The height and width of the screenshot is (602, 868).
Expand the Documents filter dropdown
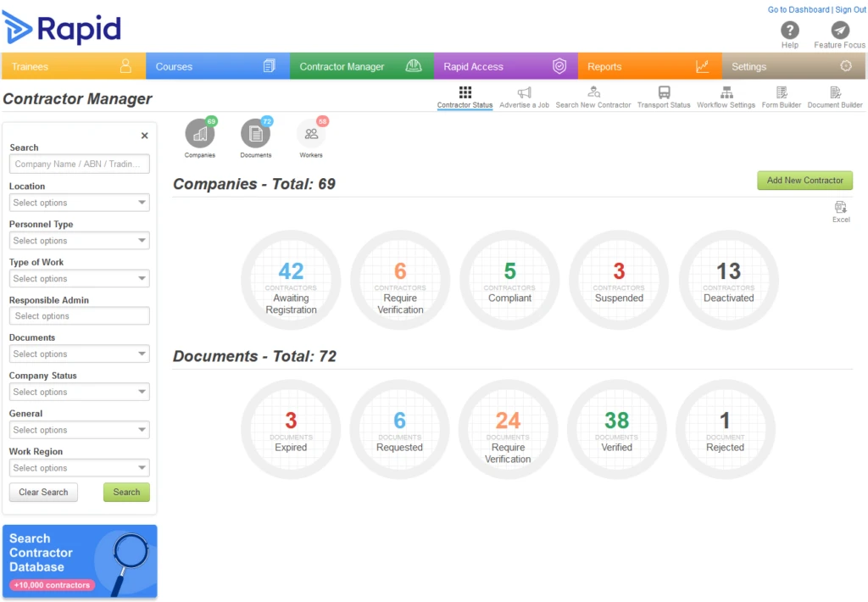(79, 354)
